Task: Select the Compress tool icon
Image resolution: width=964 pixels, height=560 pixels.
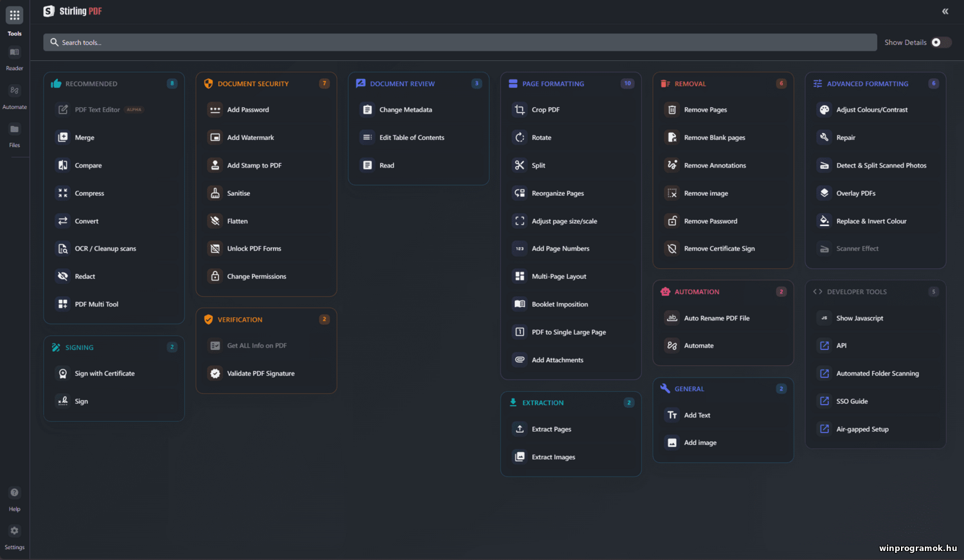Action: pos(63,193)
